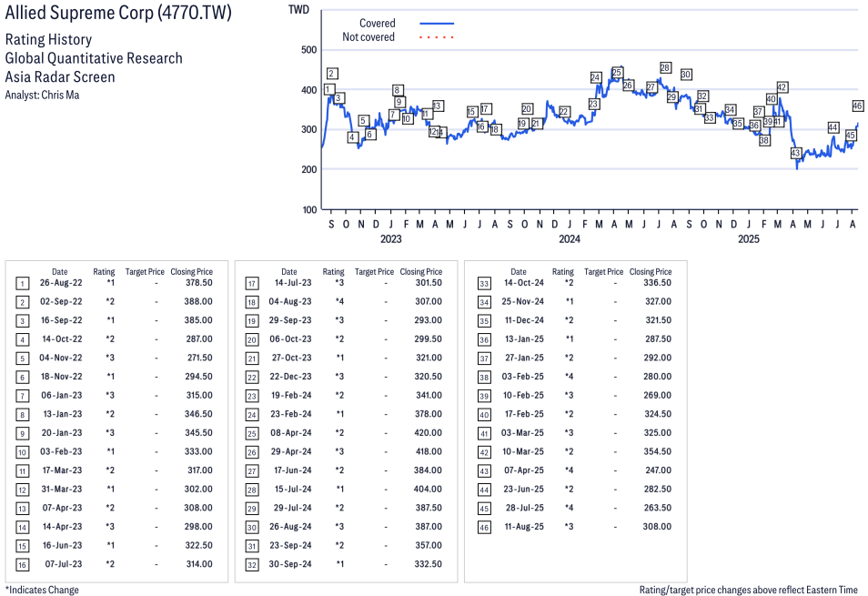This screenshot has height=596, width=868.
Task: Select chart marker 4 on the price chart
Action: (352, 137)
